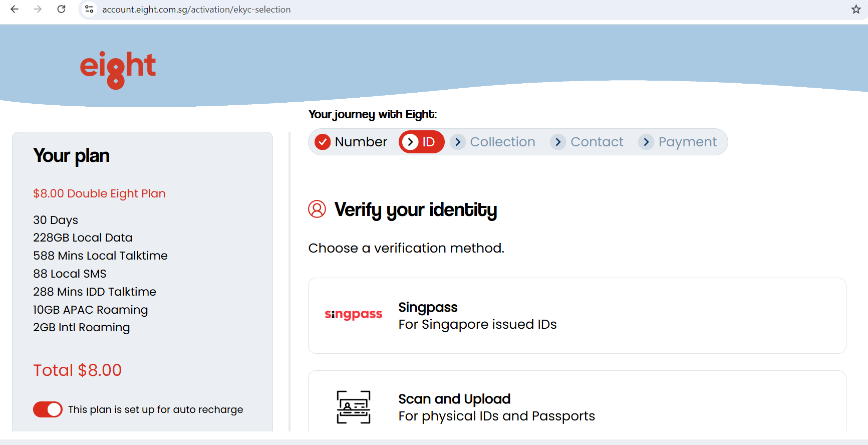Click the $8.00 Double Eight Plan text
Viewport: 868px width, 445px height.
point(99,193)
